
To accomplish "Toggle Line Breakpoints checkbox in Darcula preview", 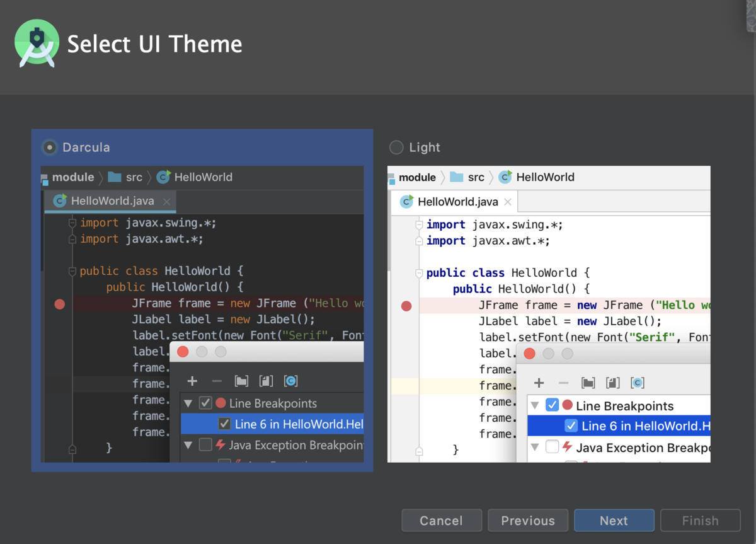I will 205,403.
